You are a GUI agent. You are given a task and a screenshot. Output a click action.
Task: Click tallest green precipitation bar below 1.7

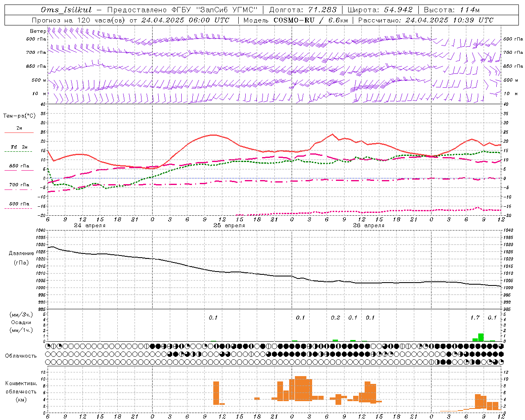(481, 337)
